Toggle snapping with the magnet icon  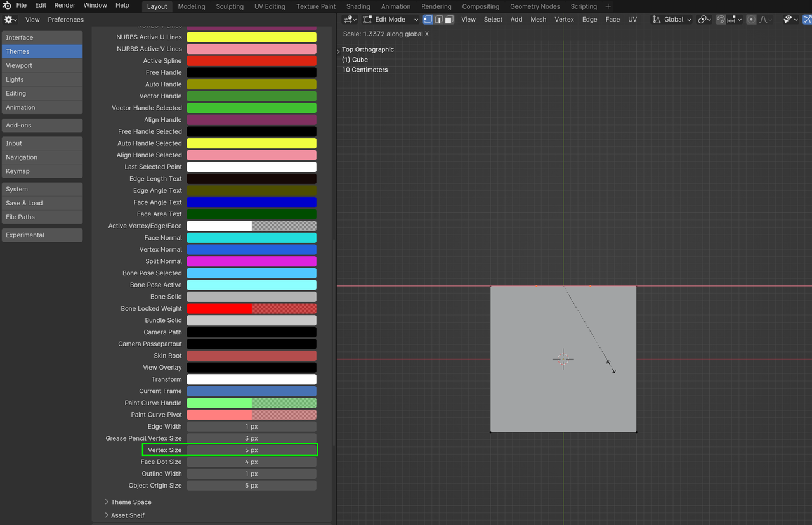pyautogui.click(x=721, y=20)
